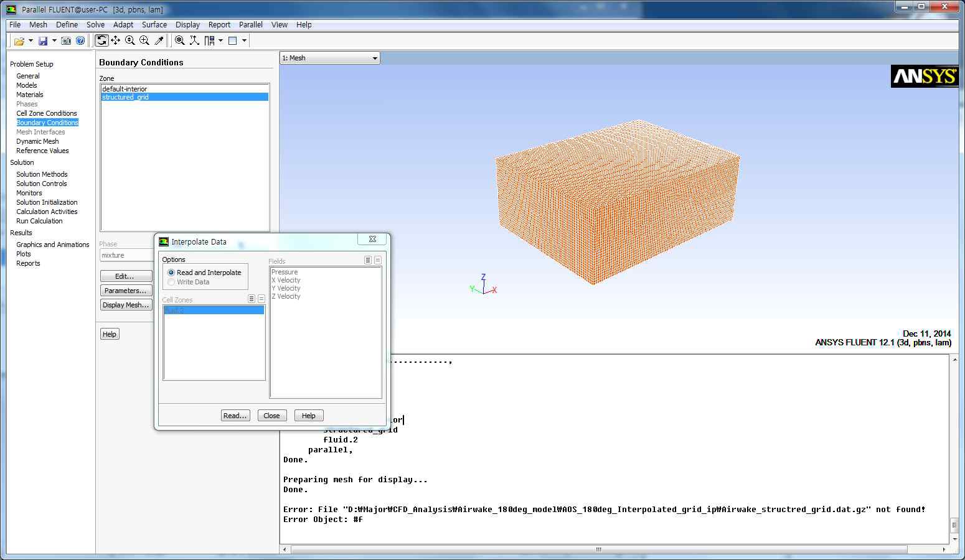965x560 pixels.
Task: Select the zoom-to-area magnifier tool
Action: (144, 40)
